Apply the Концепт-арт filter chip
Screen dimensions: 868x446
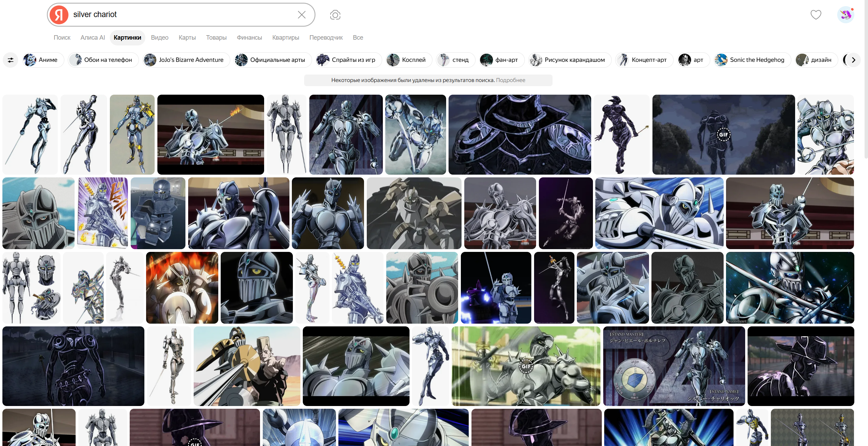pyautogui.click(x=645, y=60)
